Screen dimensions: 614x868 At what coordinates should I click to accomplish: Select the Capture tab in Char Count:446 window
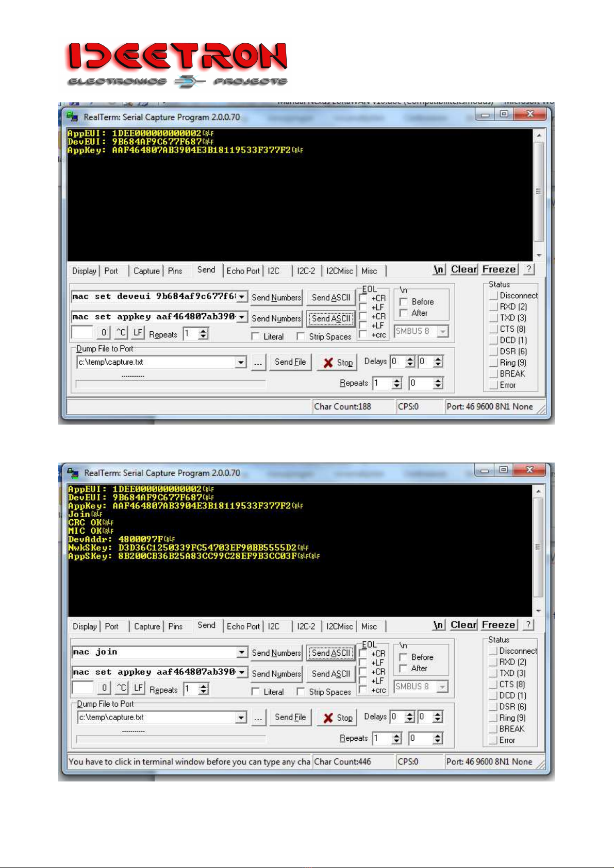pos(147,626)
